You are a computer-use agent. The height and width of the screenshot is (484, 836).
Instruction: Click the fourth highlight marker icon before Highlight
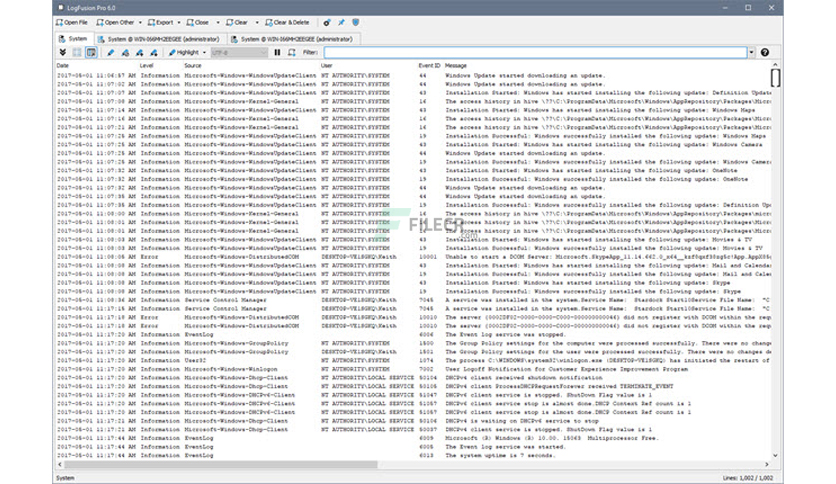coord(154,52)
